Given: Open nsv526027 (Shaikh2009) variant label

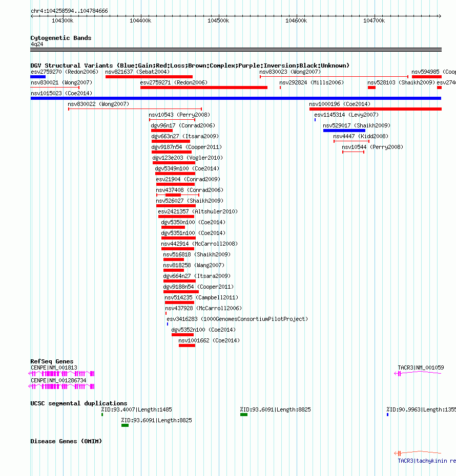Looking at the screenshot, I should 190,201.
